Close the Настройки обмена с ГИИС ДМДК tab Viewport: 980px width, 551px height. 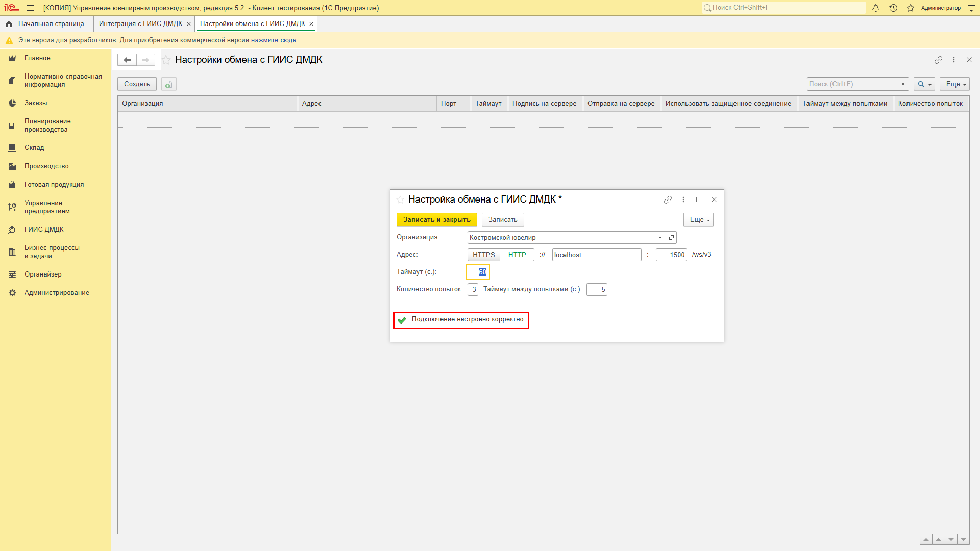point(311,24)
